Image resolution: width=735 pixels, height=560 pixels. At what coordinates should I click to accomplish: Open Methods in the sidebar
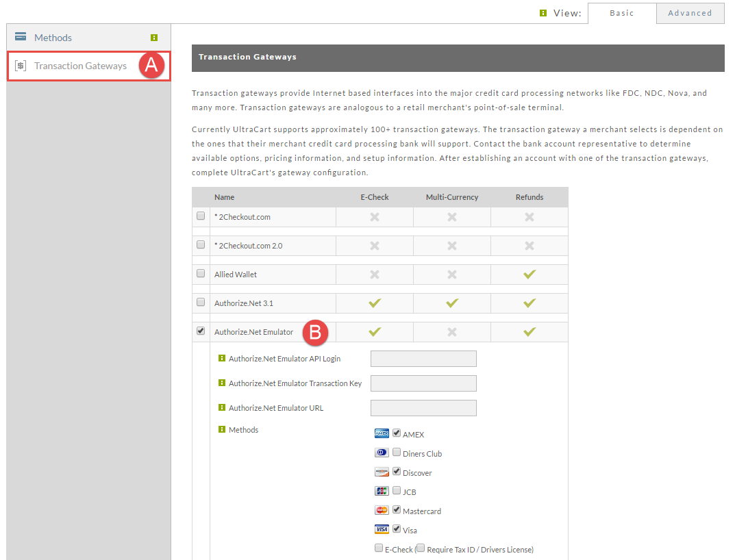click(88, 38)
